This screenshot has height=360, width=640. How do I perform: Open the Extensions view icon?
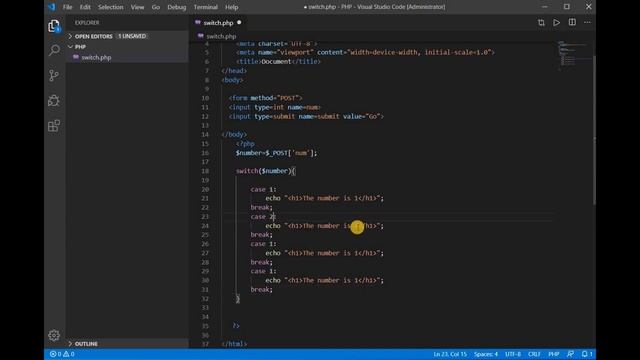pos(54,126)
